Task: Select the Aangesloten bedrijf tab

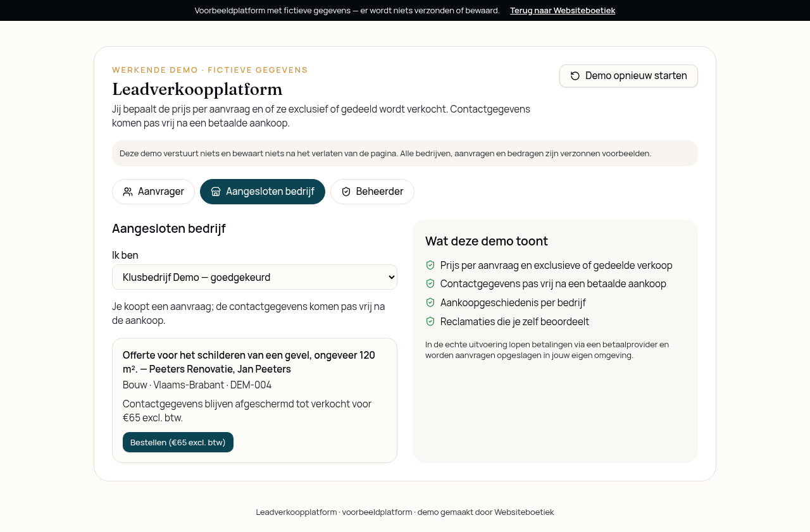Action: click(x=263, y=192)
